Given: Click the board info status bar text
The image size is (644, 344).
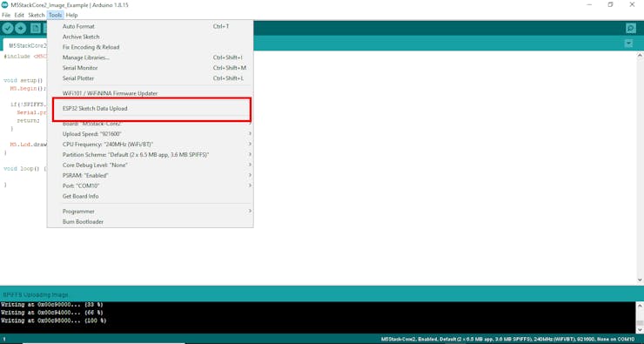Looking at the screenshot, I should tap(507, 339).
